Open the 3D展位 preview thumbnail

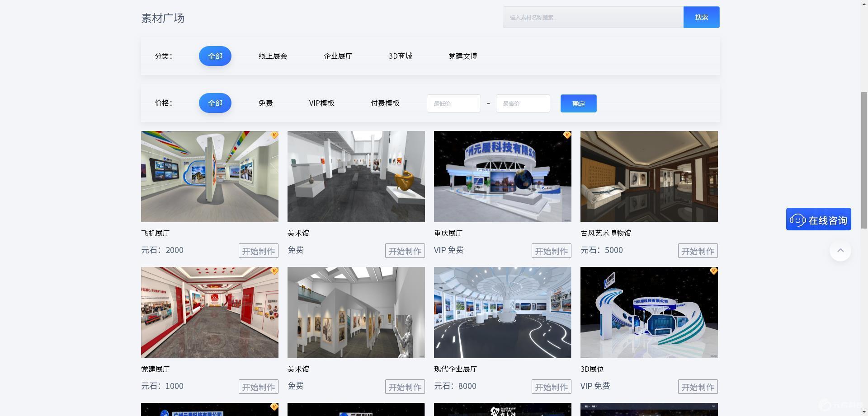click(x=649, y=313)
